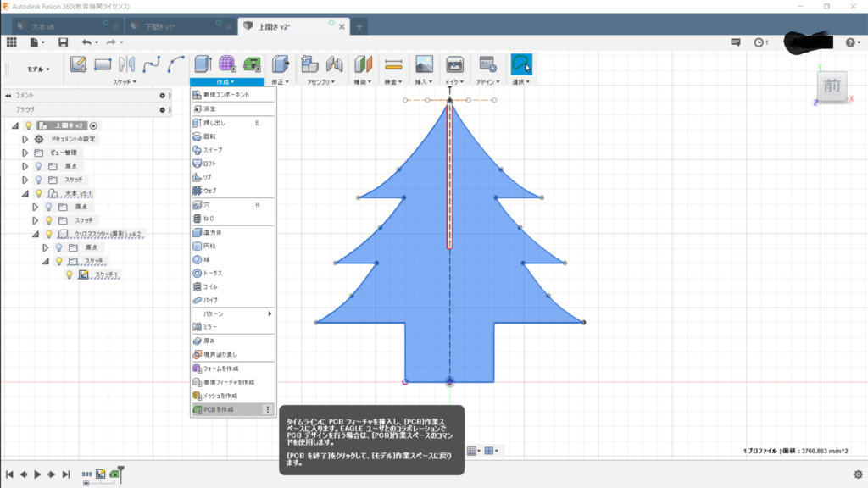
Task: Select the press-pull icon above 修正
Action: 281,64
